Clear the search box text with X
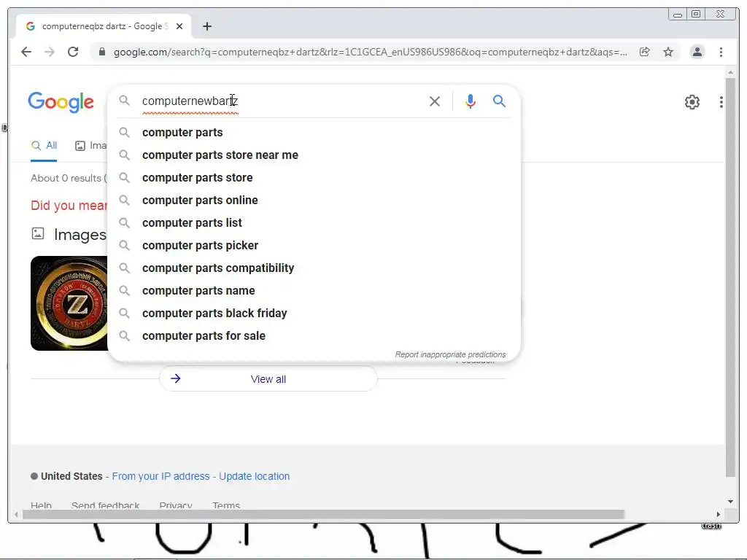Viewport: 747px width, 560px height. click(435, 101)
